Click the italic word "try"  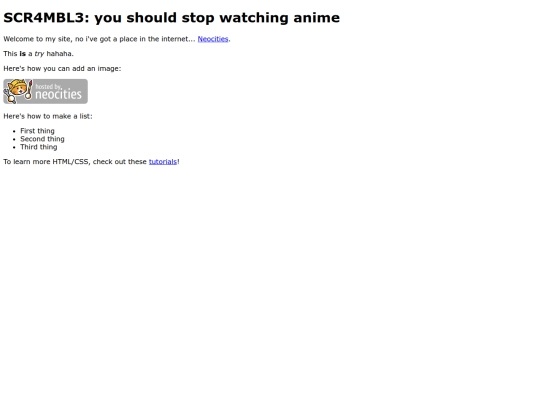39,54
